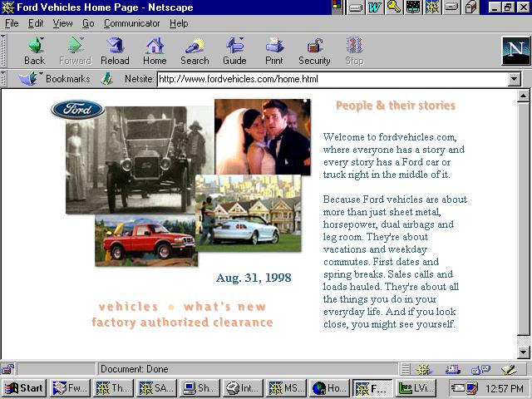Open "factory authorized clearance" link
Viewport: 532px width, 399px height.
182,323
